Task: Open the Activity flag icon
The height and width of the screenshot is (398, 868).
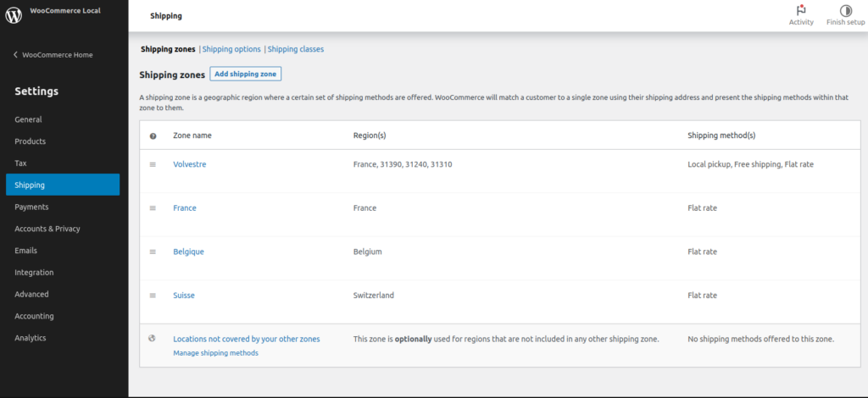Action: 801,10
